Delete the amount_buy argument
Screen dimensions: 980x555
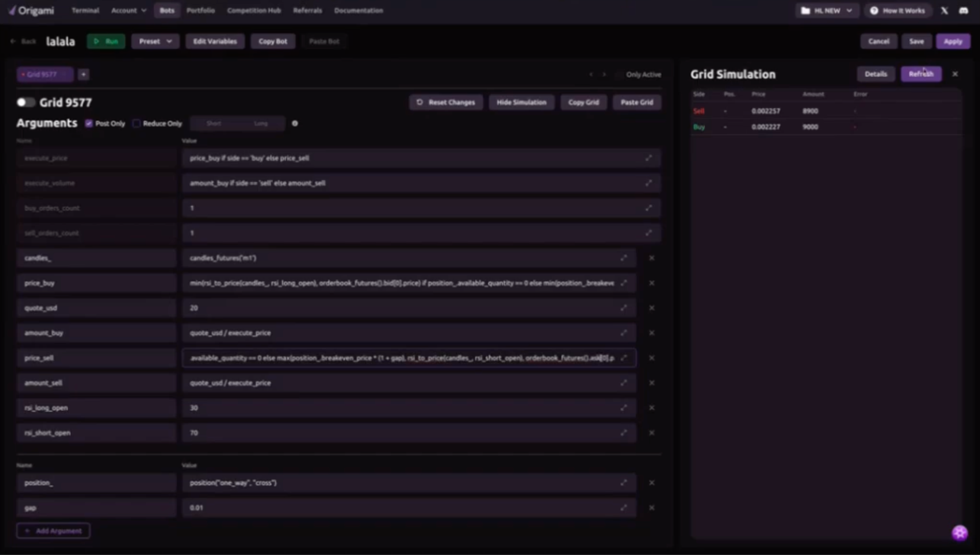tap(652, 333)
